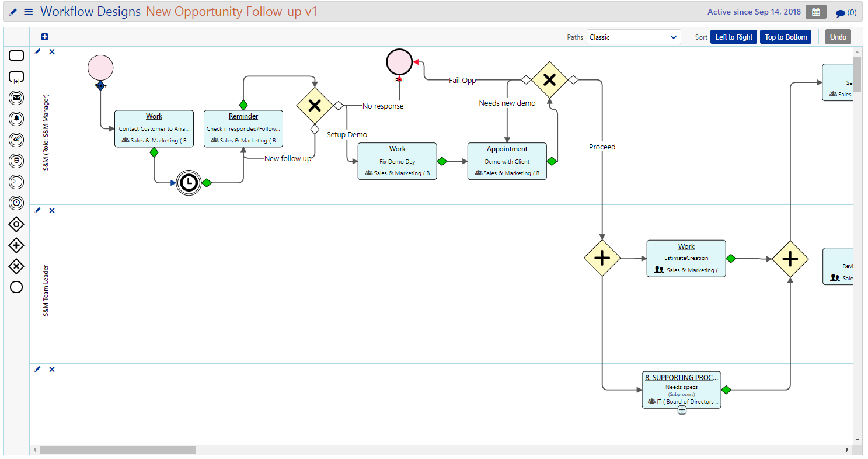Image resolution: width=868 pixels, height=459 pixels.
Task: Select the Parallel gateway tool
Action: (x=16, y=245)
